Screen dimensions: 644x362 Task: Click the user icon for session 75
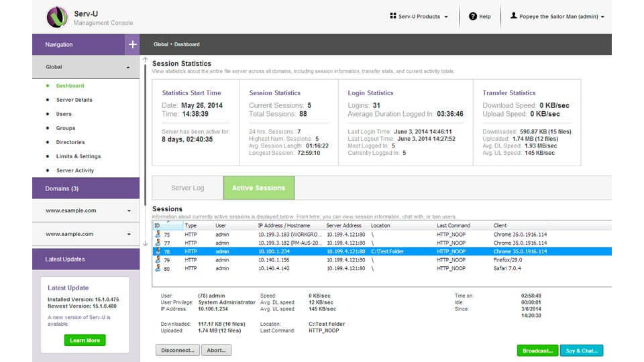[158, 234]
